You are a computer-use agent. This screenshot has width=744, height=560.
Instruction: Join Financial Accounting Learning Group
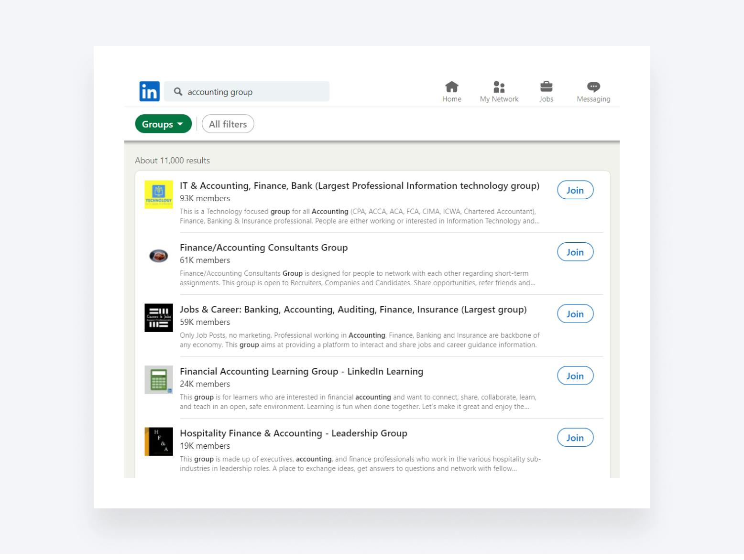pyautogui.click(x=575, y=376)
